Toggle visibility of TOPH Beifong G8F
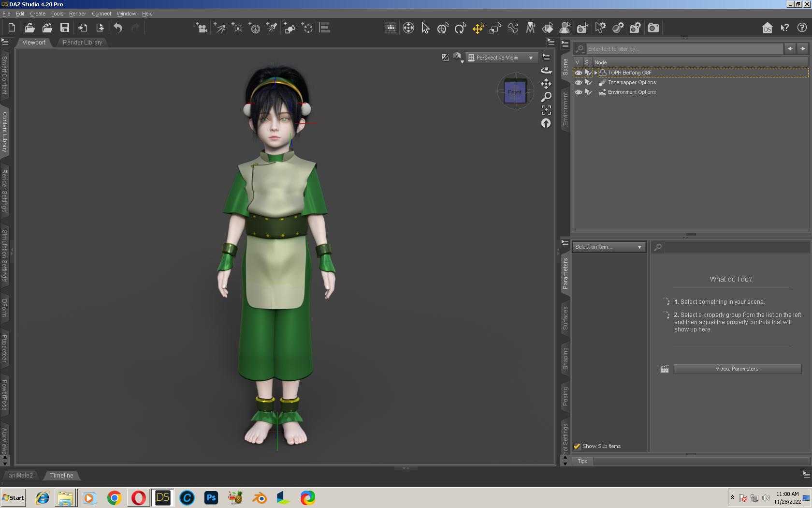This screenshot has width=812, height=508. [578, 73]
